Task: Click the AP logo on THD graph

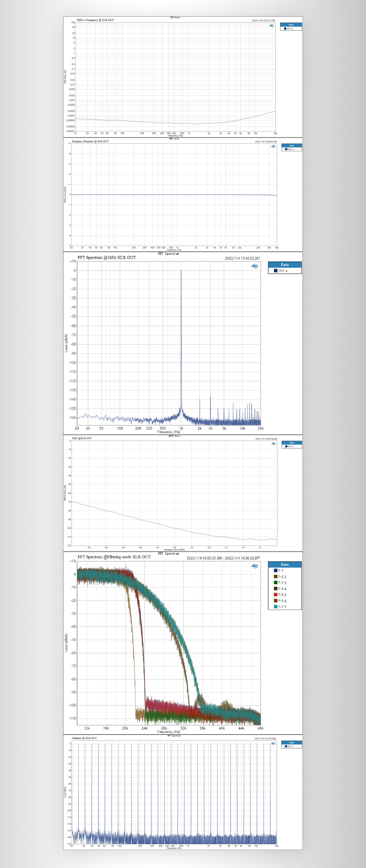Action: tap(271, 26)
